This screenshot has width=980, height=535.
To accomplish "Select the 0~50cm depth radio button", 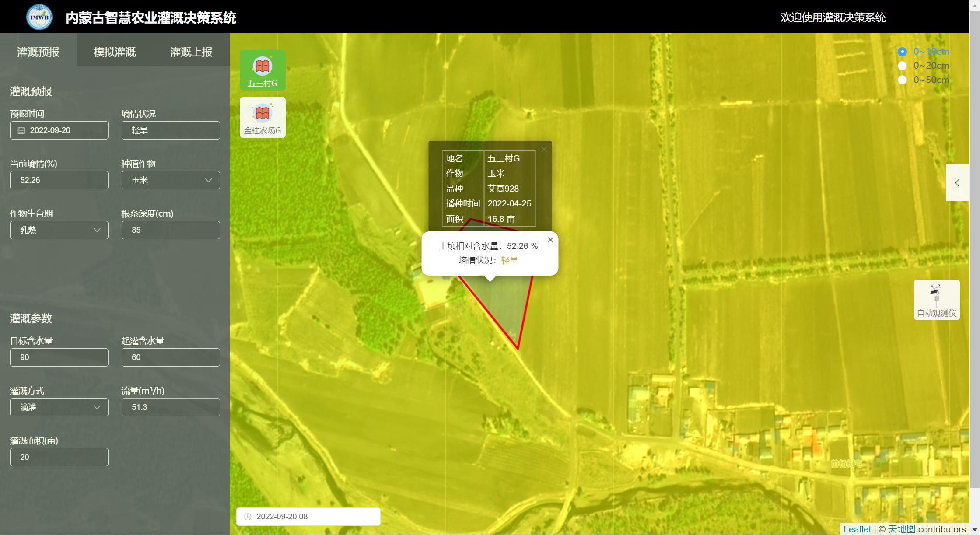I will click(902, 80).
